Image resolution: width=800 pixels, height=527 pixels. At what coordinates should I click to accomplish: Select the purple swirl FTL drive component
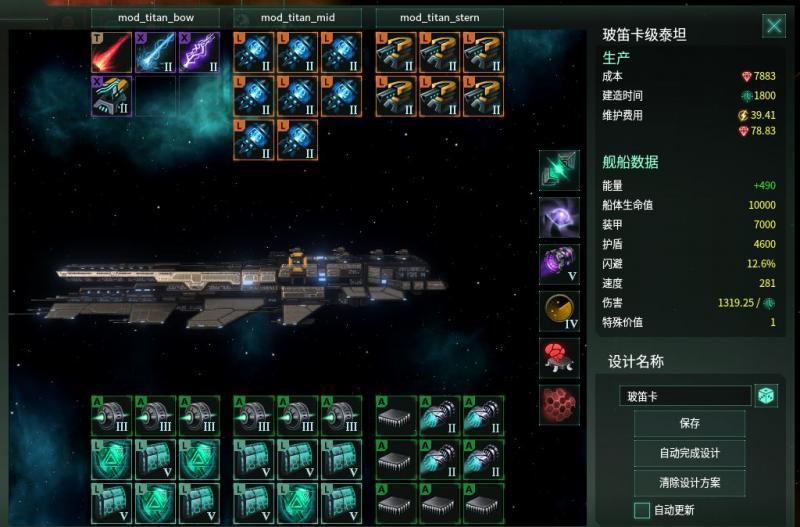tap(559, 217)
